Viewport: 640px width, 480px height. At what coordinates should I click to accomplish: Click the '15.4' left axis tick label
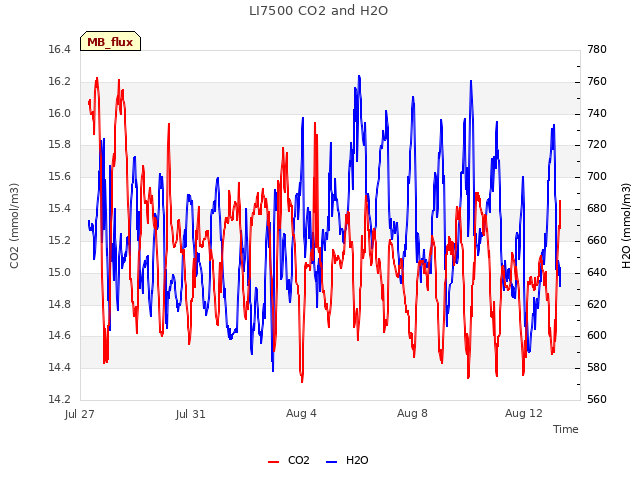(59, 209)
